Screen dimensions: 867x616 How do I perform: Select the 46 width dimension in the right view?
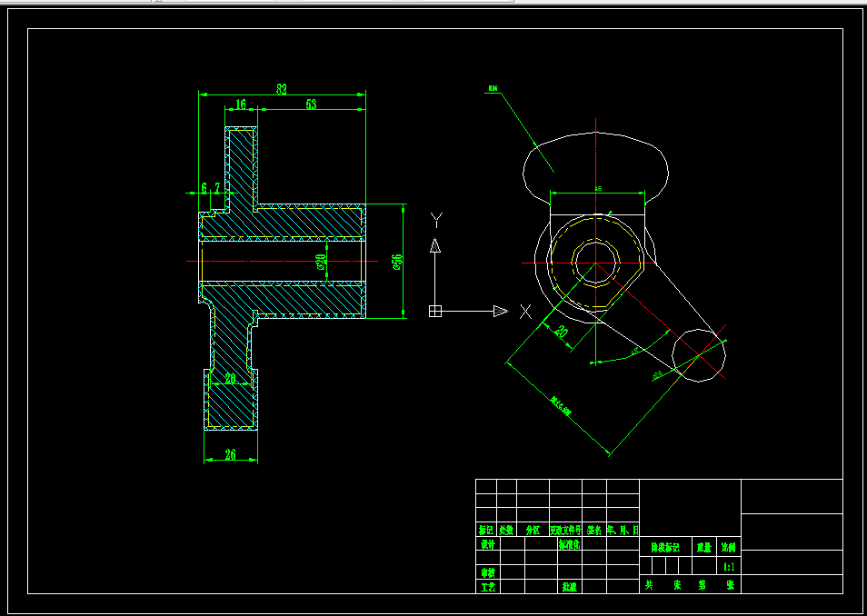[598, 189]
